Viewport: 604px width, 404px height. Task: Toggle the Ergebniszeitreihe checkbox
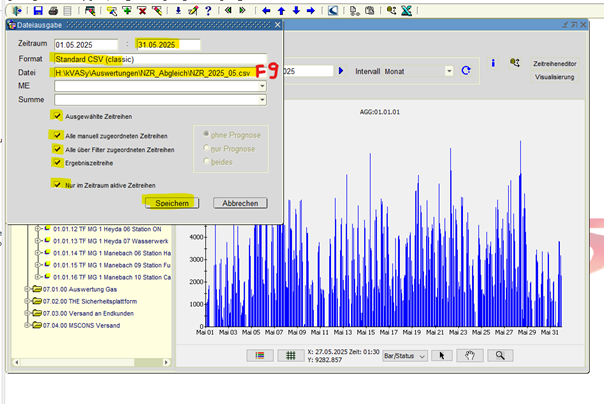pyautogui.click(x=57, y=163)
